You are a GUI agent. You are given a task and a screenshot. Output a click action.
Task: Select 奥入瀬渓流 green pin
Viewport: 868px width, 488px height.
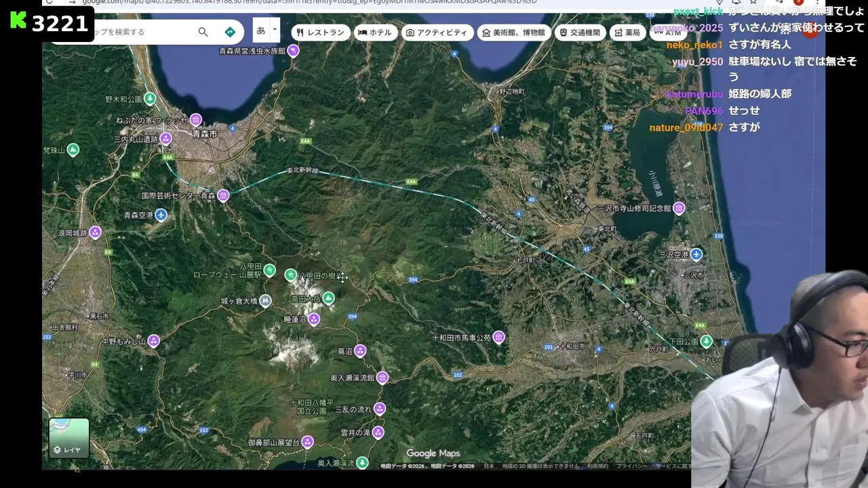362,462
